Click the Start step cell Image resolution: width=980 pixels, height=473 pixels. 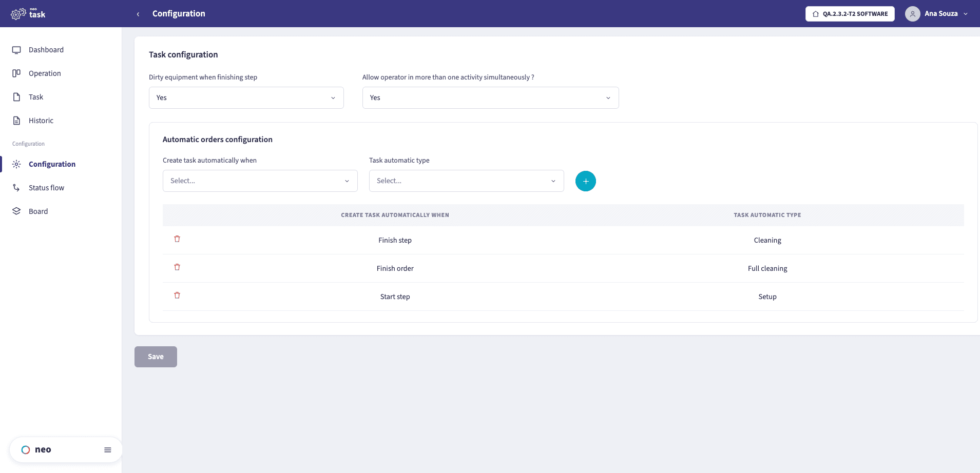point(395,297)
